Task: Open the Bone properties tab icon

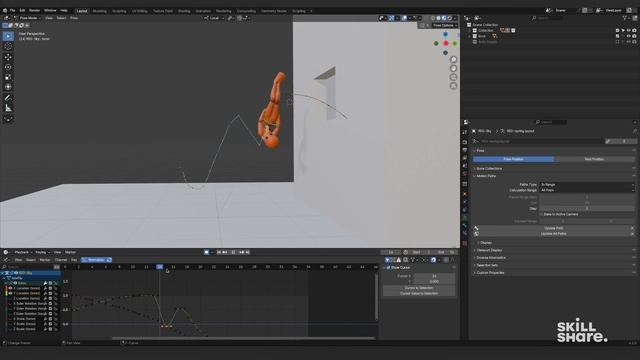Action: (x=464, y=226)
